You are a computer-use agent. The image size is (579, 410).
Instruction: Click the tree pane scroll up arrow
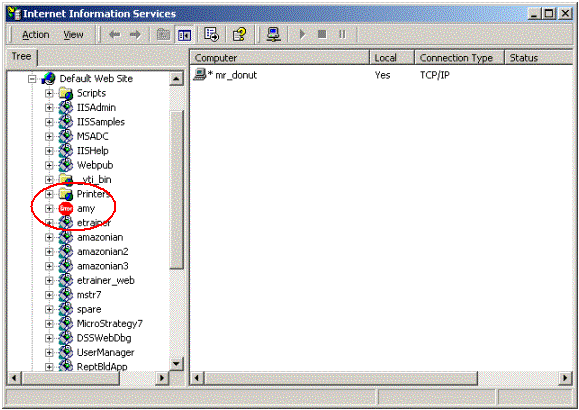click(177, 78)
